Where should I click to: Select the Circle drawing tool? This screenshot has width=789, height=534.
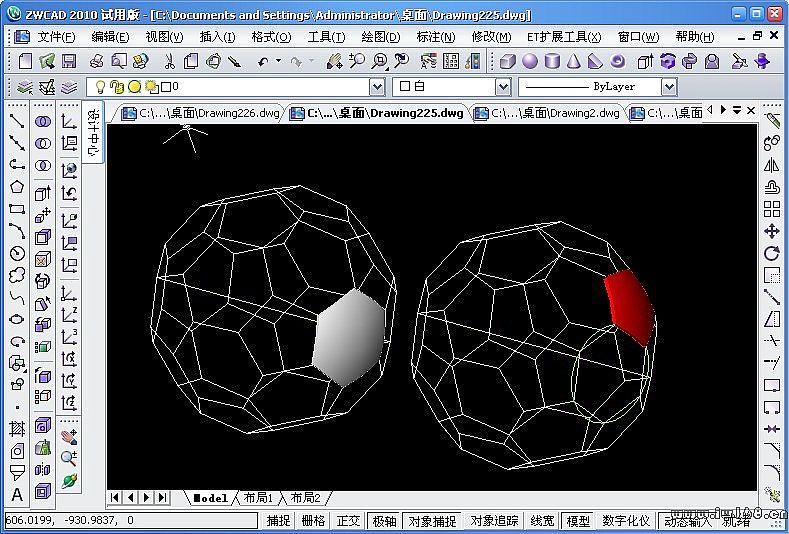pyautogui.click(x=17, y=253)
